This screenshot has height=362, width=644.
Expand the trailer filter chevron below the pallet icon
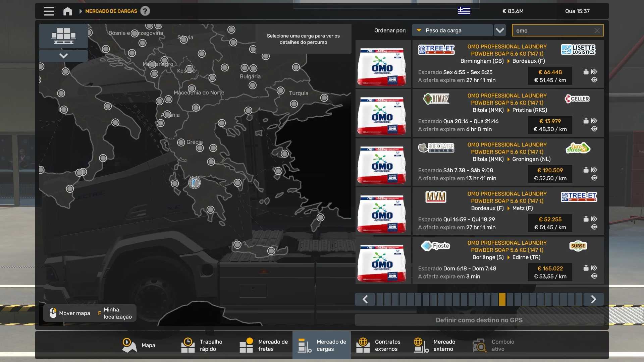[63, 56]
